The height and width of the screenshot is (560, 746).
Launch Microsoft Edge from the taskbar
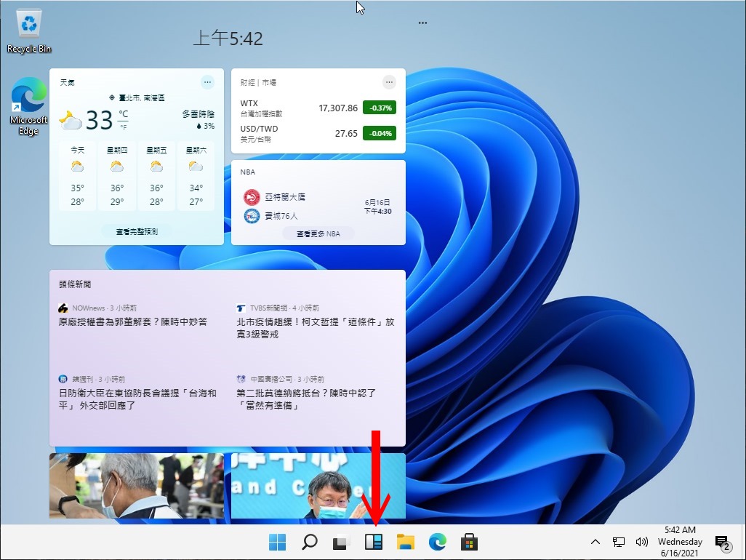[437, 541]
